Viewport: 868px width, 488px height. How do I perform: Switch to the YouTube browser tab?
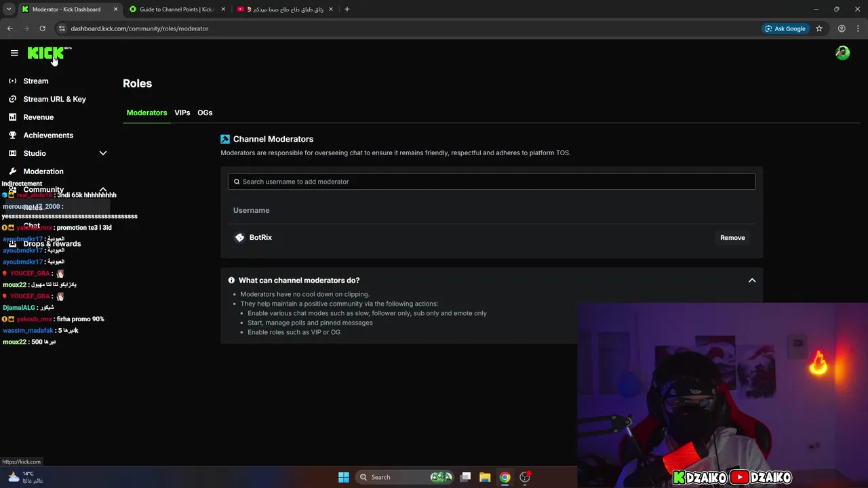coord(284,9)
